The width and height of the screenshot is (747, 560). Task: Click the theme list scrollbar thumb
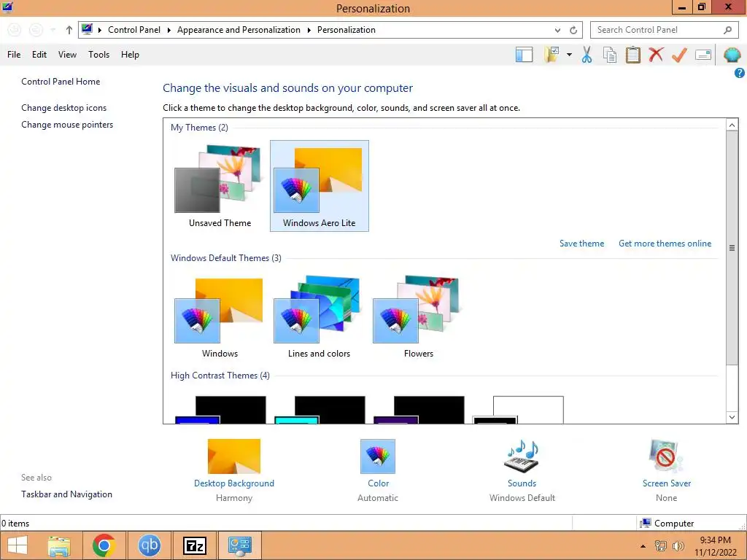pos(732,248)
